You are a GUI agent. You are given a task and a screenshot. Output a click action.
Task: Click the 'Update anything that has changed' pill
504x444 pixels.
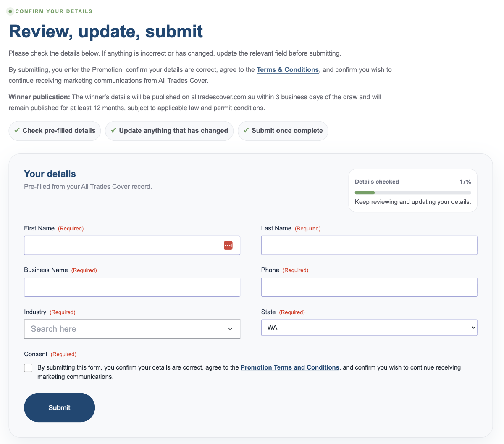pyautogui.click(x=169, y=131)
